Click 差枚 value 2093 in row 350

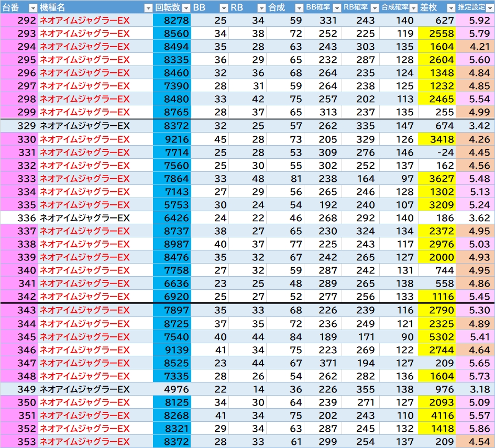coord(437,402)
